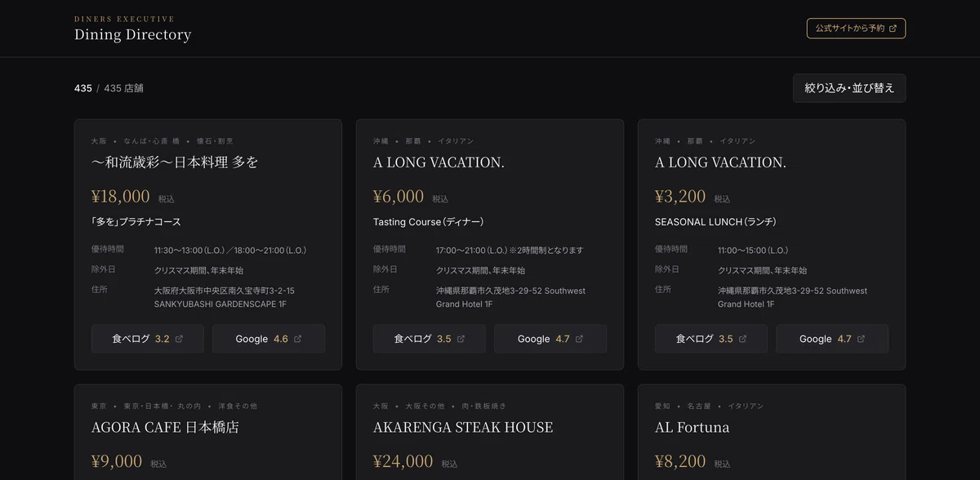Open Google 4.7 external icon on ¥6,000 Tasting Course card

[x=580, y=339]
